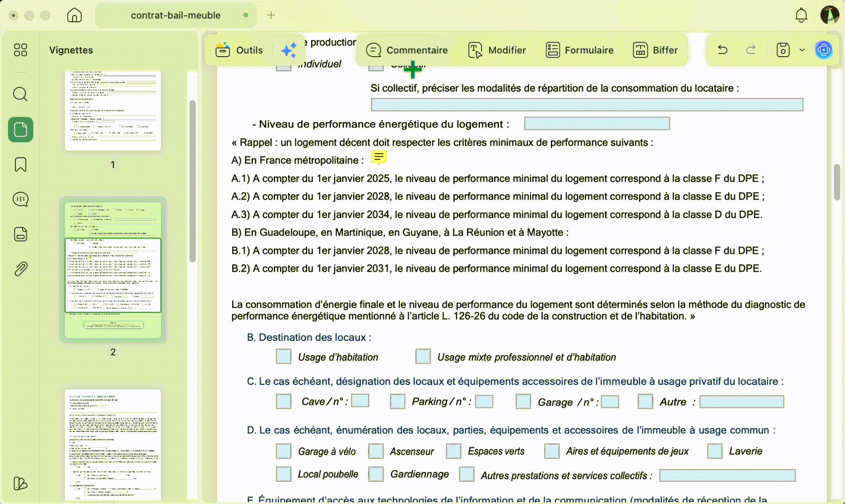The image size is (845, 504).
Task: Click the Autre text field in section C
Action: coord(742,402)
